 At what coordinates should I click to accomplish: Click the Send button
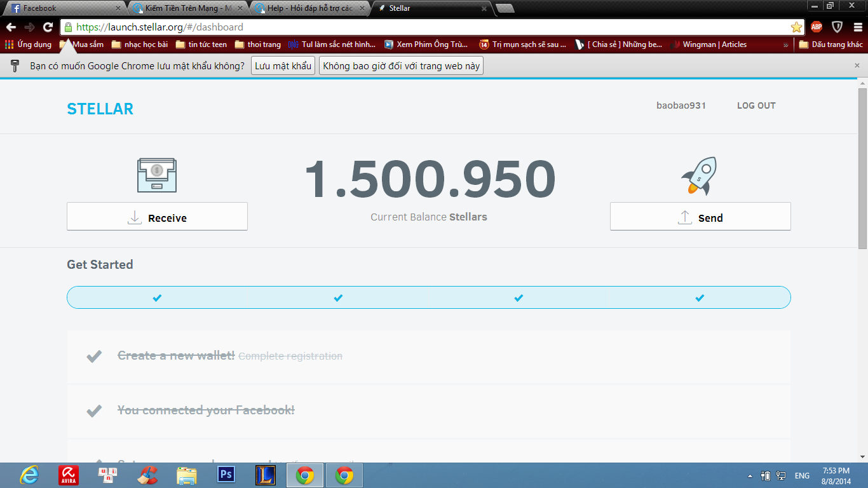700,217
